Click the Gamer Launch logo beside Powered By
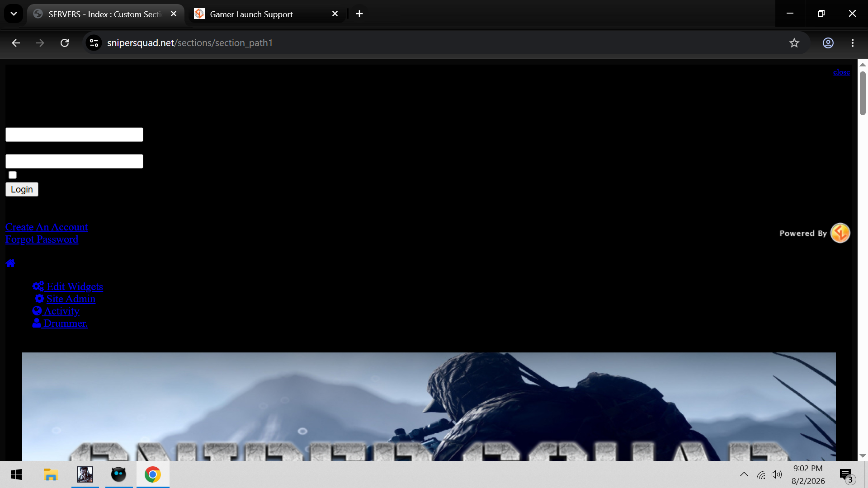This screenshot has height=488, width=868. 840,233
